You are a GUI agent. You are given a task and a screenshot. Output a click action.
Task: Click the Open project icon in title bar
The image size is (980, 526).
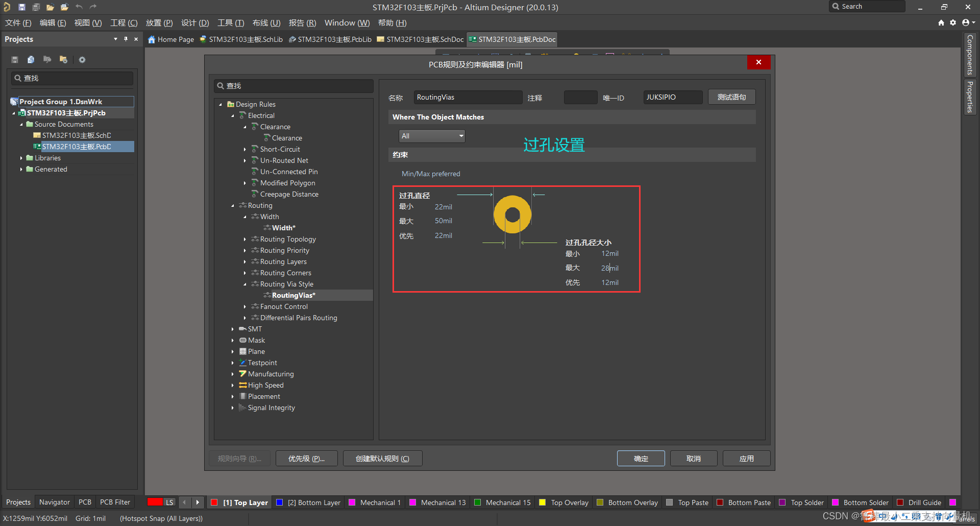tap(64, 7)
